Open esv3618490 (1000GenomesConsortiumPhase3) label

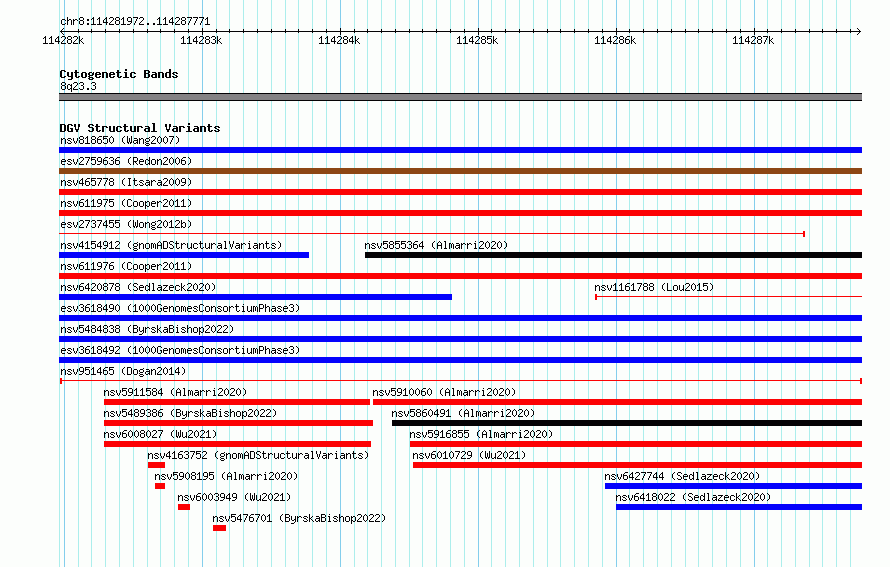point(180,308)
